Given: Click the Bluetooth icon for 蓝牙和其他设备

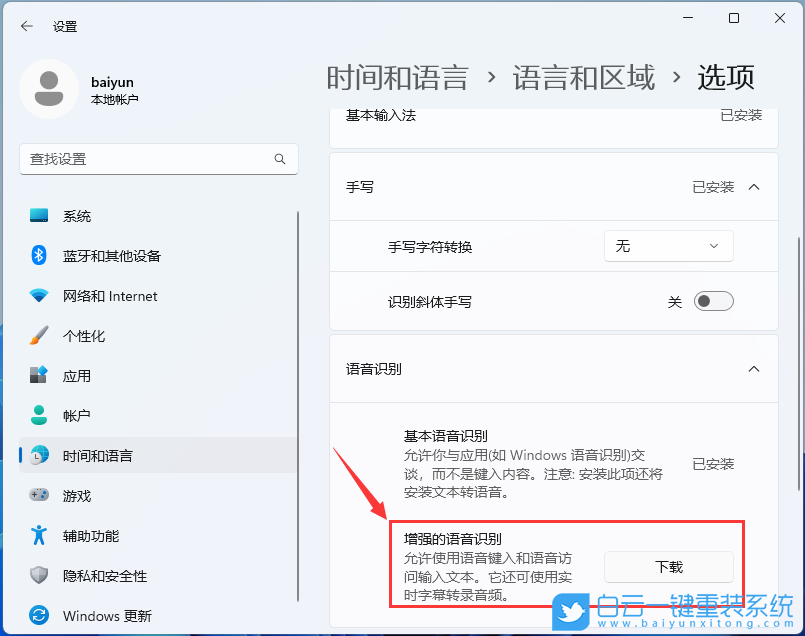Looking at the screenshot, I should pos(39,256).
